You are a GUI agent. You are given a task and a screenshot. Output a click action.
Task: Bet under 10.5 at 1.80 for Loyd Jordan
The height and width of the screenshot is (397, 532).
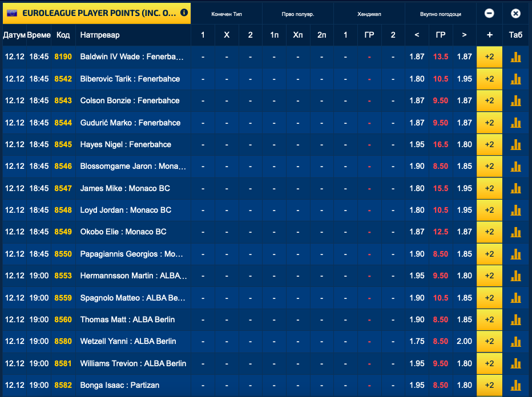click(417, 210)
